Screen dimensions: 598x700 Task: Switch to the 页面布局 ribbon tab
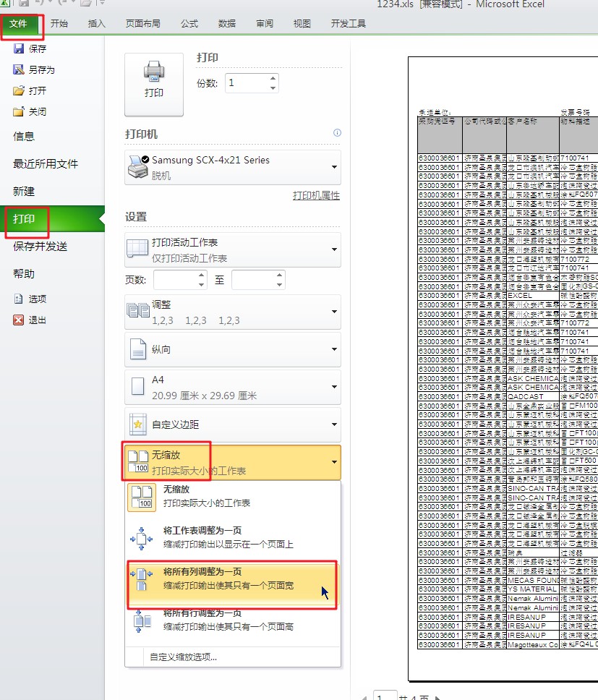[x=142, y=23]
